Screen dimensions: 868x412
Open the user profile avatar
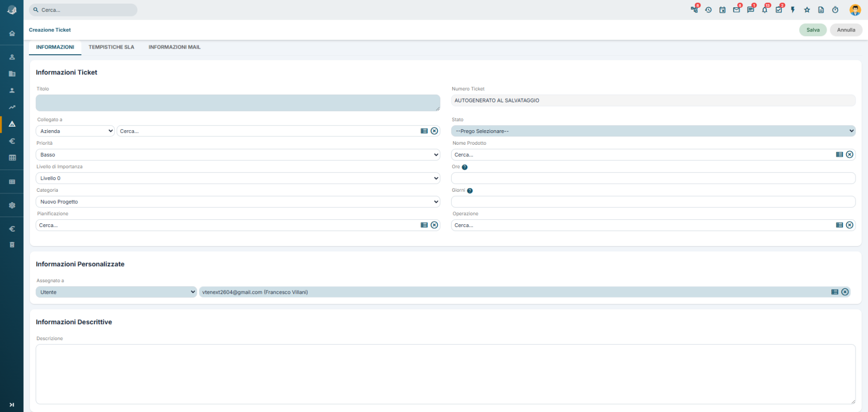855,10
